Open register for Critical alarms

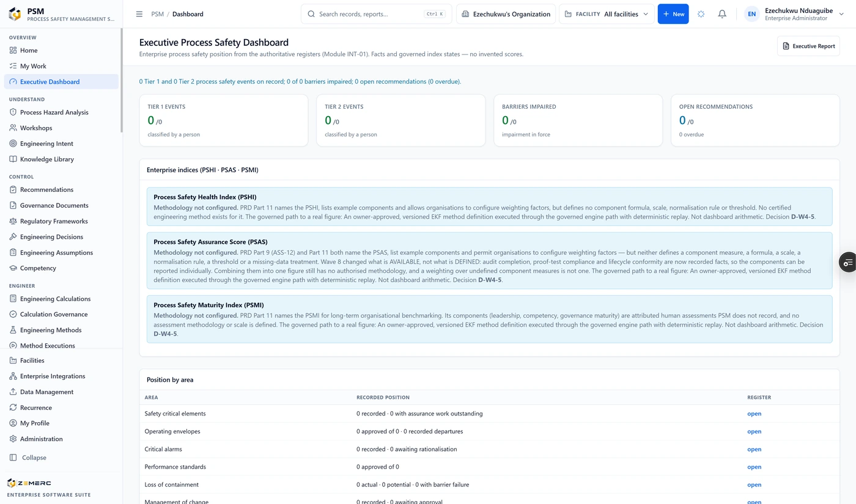click(754, 449)
